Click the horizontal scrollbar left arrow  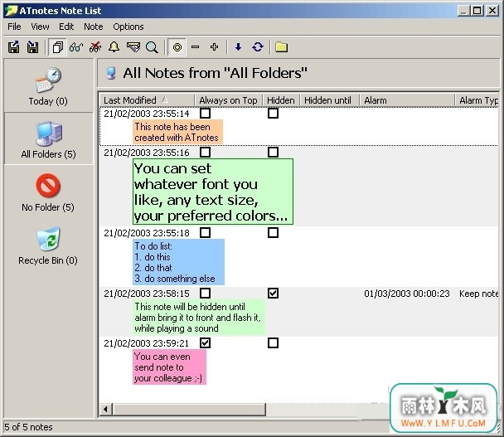(x=106, y=410)
